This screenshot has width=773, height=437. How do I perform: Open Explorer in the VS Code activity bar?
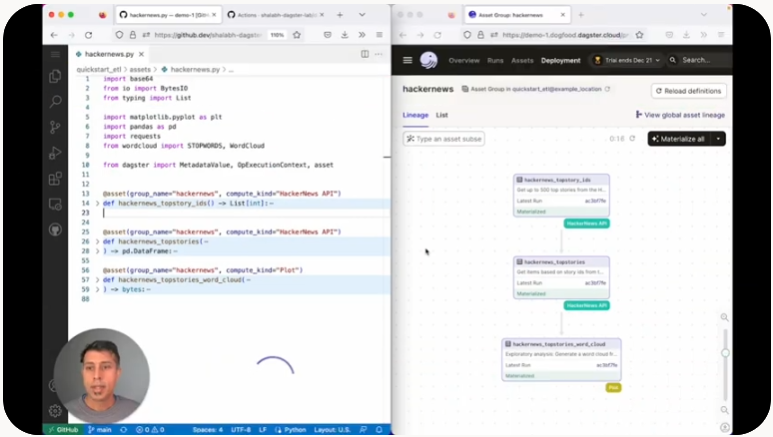[x=55, y=76]
